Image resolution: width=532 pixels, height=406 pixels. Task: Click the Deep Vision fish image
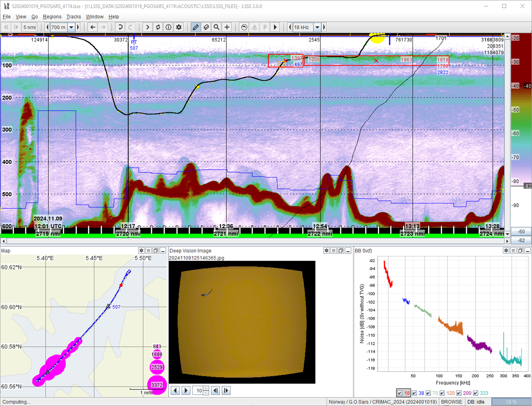(x=242, y=322)
